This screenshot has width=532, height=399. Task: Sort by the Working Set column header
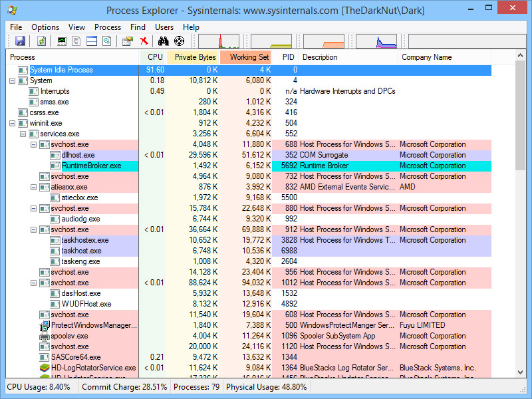(x=246, y=57)
